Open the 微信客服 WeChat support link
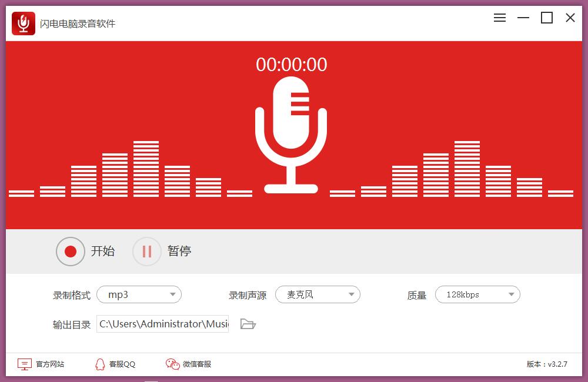The width and height of the screenshot is (588, 382). (x=197, y=364)
